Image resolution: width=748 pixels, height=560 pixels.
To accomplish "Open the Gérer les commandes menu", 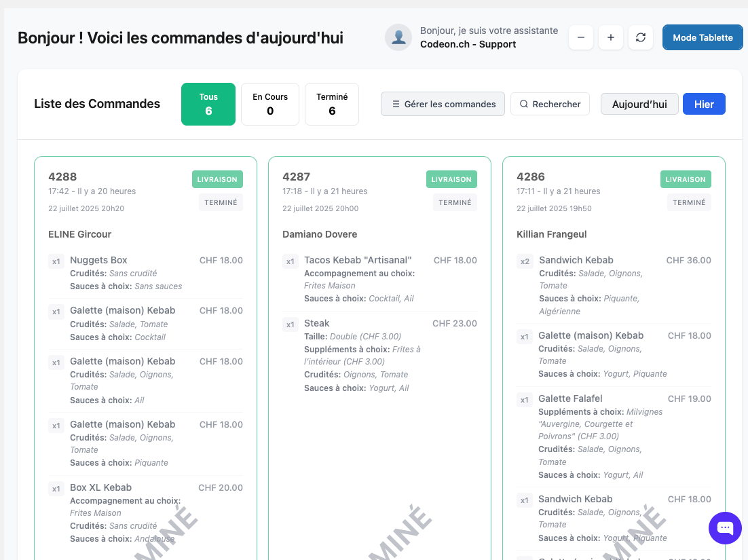I will pos(443,104).
